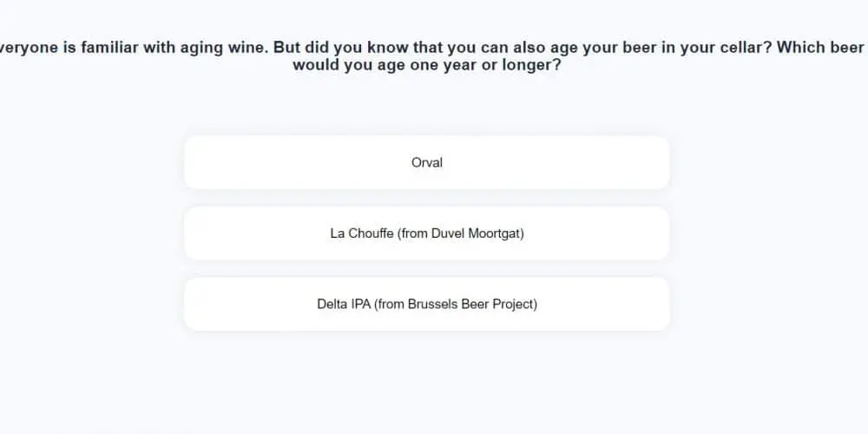Choose La Chouffe (from Duvel Moortgat)
Image resolution: width=868 pixels, height=434 pixels.
(427, 233)
